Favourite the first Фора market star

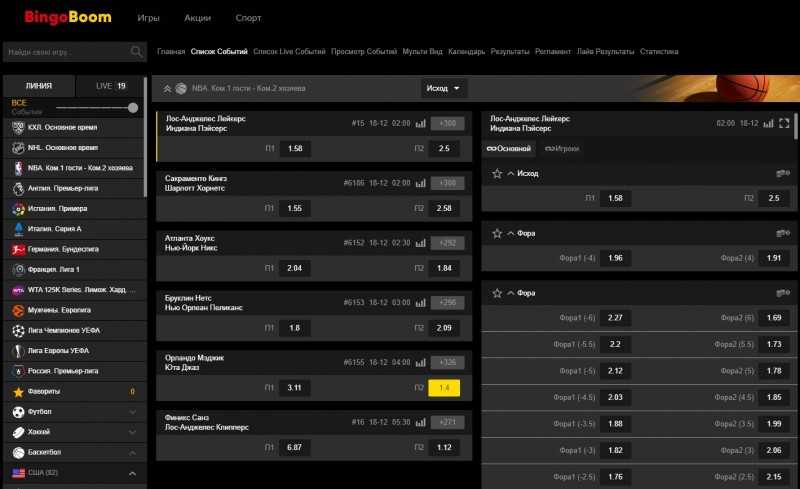497,233
